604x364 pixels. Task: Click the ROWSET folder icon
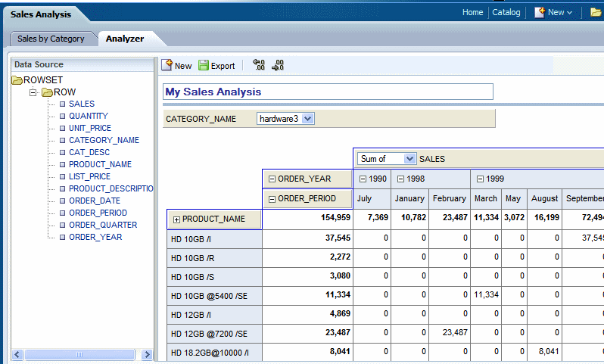[x=17, y=79]
